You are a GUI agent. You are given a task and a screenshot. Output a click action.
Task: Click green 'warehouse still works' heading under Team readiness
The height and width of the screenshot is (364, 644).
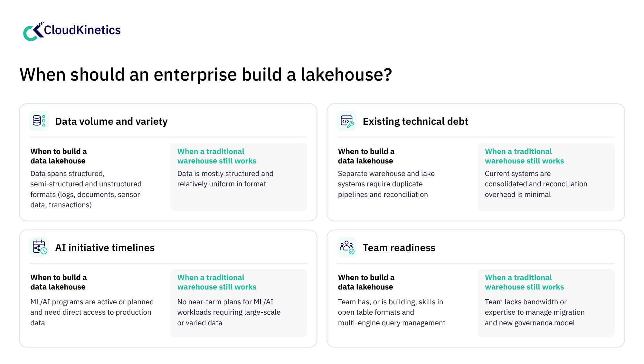(525, 282)
